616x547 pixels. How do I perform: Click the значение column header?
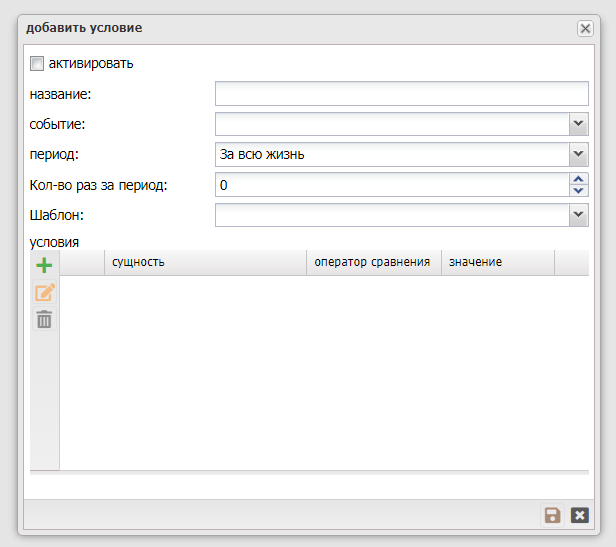point(497,262)
